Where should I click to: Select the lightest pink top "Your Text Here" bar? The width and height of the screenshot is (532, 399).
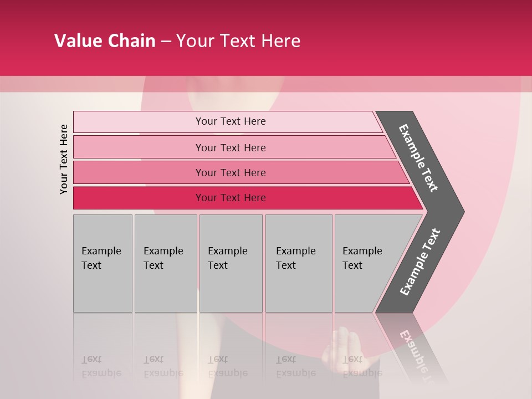(231, 121)
